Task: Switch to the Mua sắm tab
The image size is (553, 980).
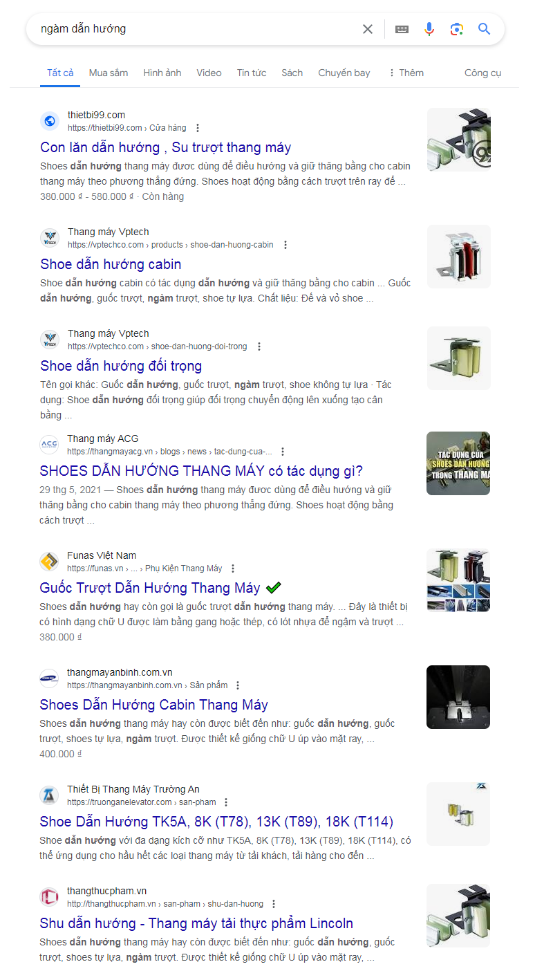Action: coord(109,73)
